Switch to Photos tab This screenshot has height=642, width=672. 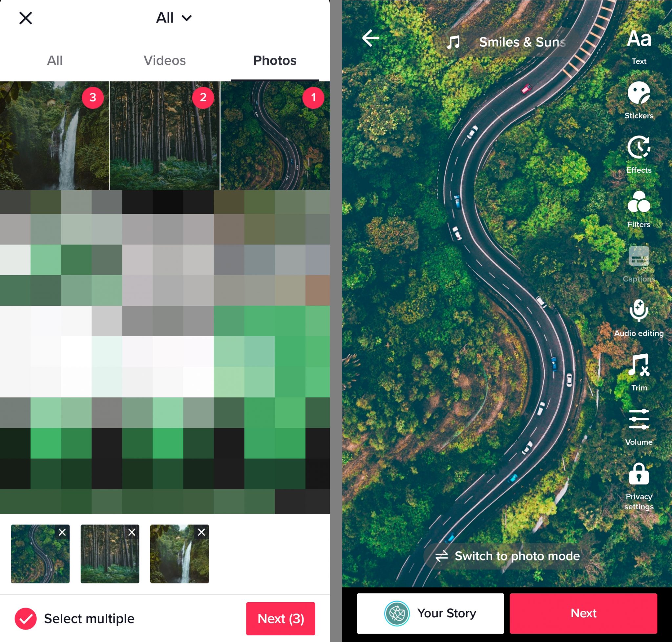[275, 59]
